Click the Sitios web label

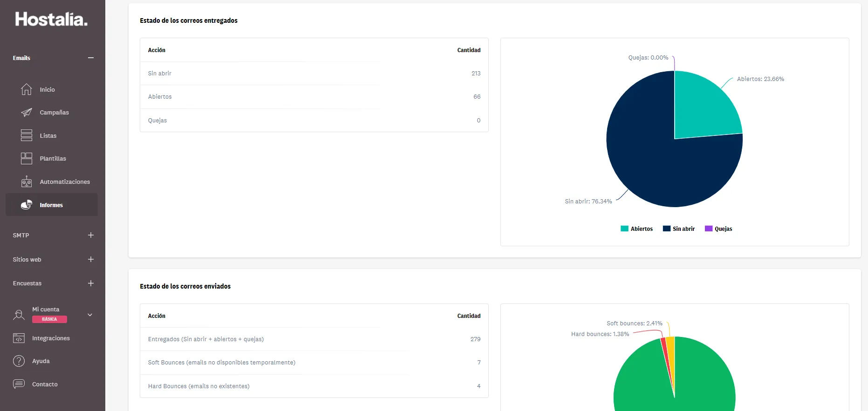[27, 259]
